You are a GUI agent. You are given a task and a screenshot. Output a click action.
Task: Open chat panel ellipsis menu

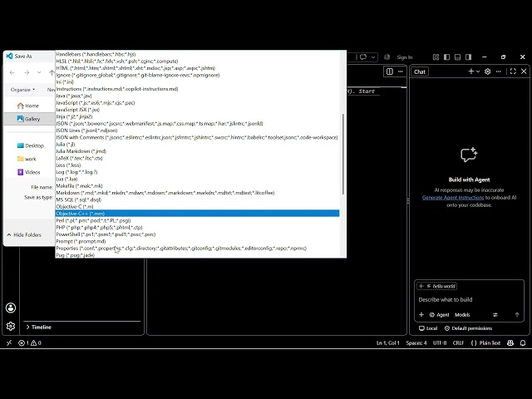[x=498, y=71]
